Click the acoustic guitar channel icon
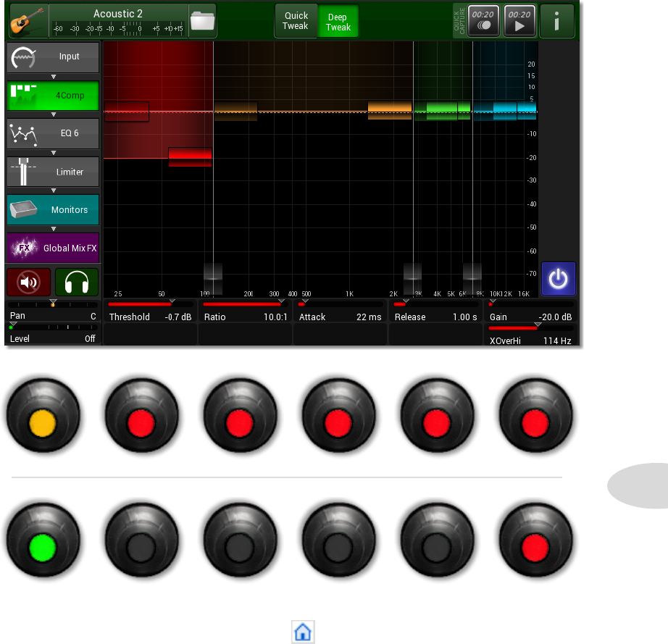Screen dimensions: 668x644 [28, 21]
